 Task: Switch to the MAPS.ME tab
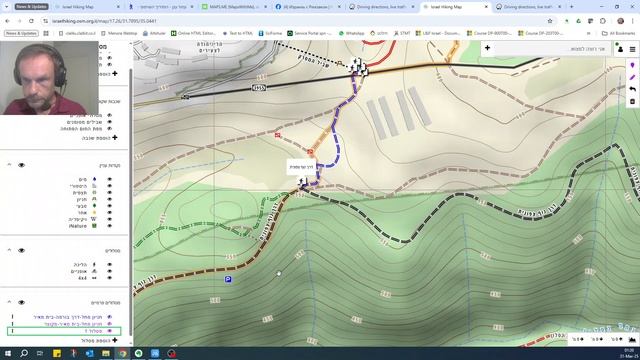[234, 7]
